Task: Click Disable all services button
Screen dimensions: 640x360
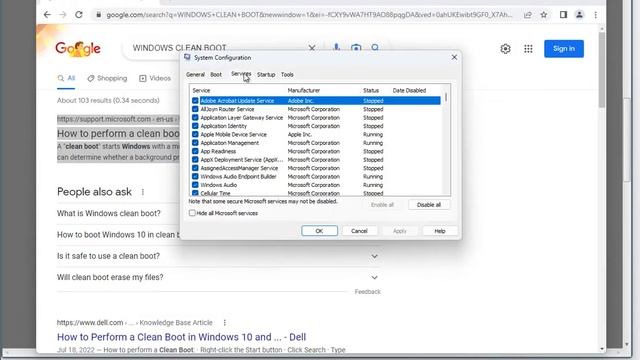Action: coord(429,205)
